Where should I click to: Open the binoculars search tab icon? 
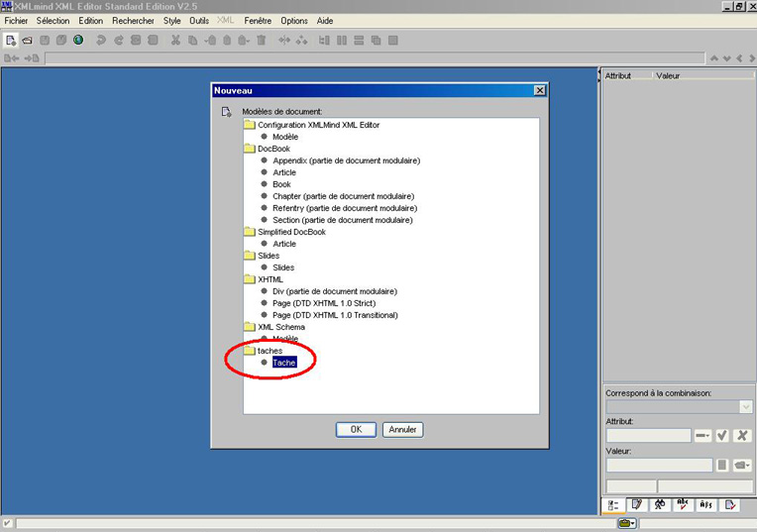tap(660, 505)
